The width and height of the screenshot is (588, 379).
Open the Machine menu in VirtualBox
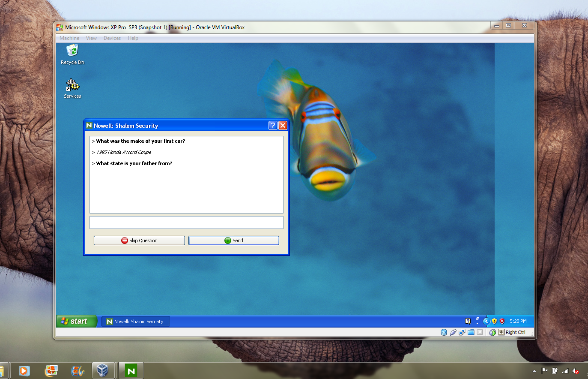(x=69, y=38)
